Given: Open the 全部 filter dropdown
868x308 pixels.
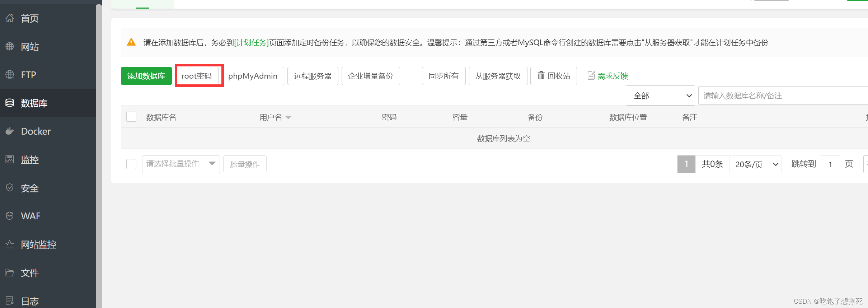Looking at the screenshot, I should (660, 96).
